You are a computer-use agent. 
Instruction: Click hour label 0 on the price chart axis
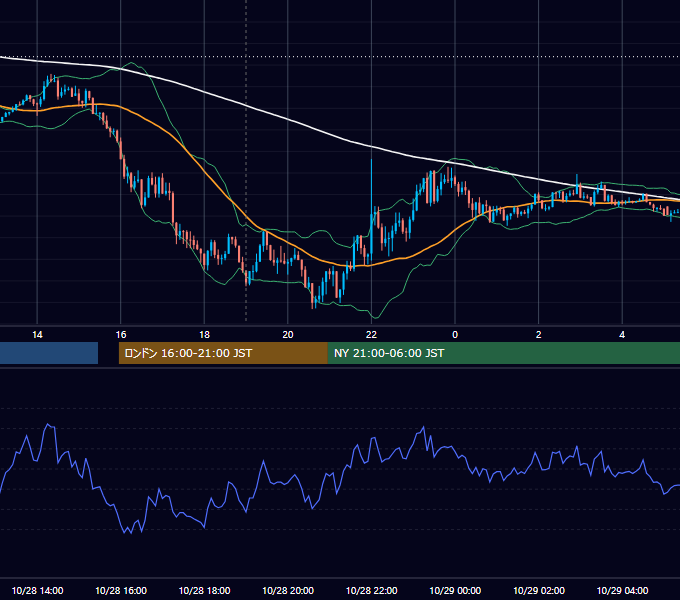455,335
